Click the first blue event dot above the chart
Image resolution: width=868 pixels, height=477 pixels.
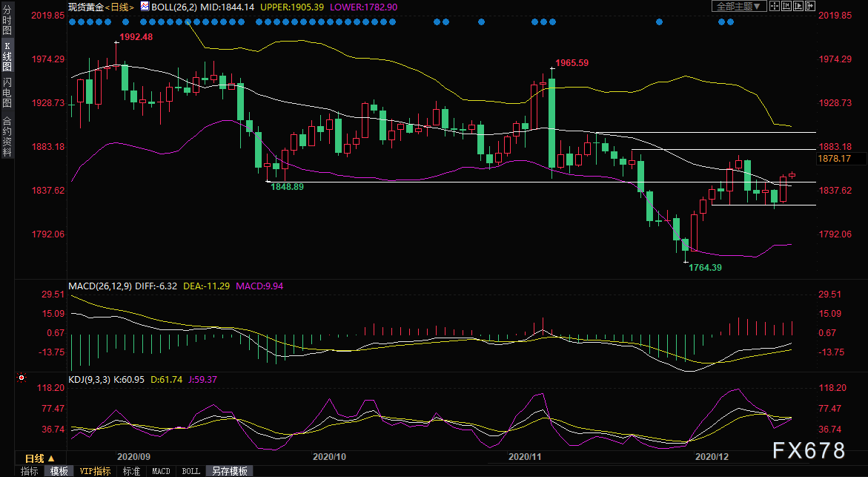[72, 22]
